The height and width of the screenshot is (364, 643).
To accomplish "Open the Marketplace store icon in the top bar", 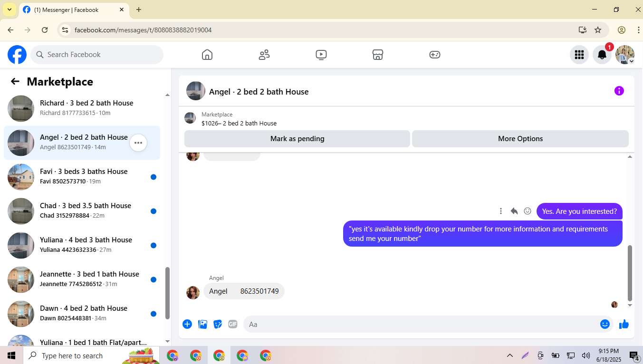I will coord(378,55).
